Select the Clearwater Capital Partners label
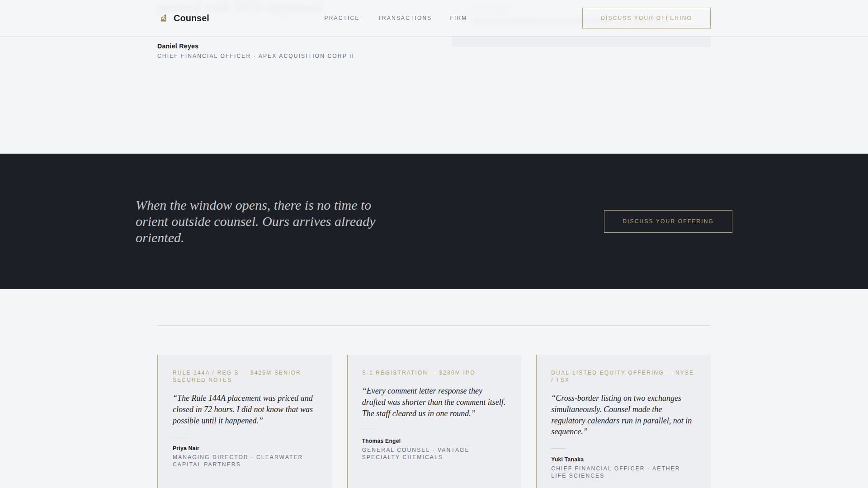This screenshot has width=868, height=488. click(x=237, y=460)
